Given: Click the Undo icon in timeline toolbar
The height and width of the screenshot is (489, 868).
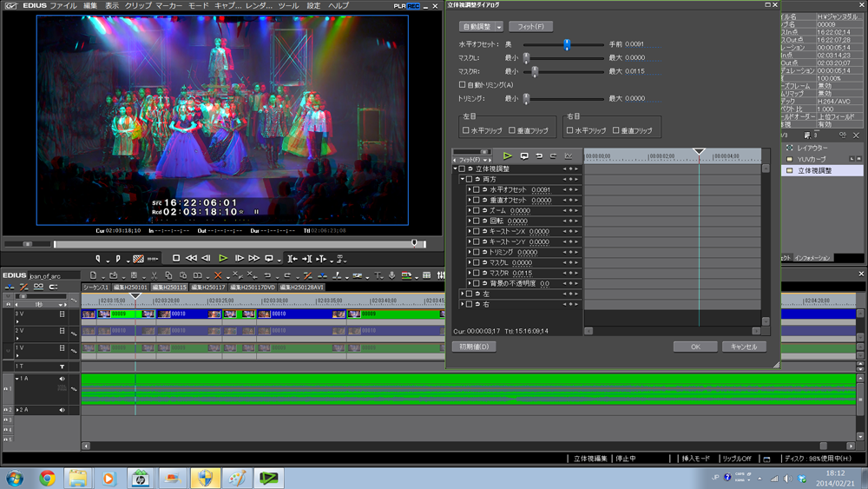Looking at the screenshot, I should click(267, 275).
